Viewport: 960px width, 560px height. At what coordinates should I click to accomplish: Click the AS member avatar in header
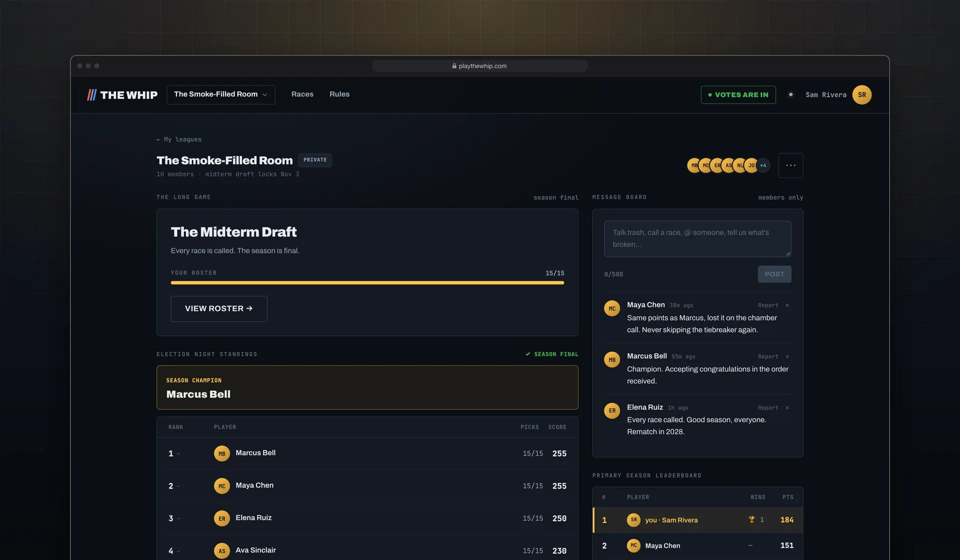tap(728, 165)
